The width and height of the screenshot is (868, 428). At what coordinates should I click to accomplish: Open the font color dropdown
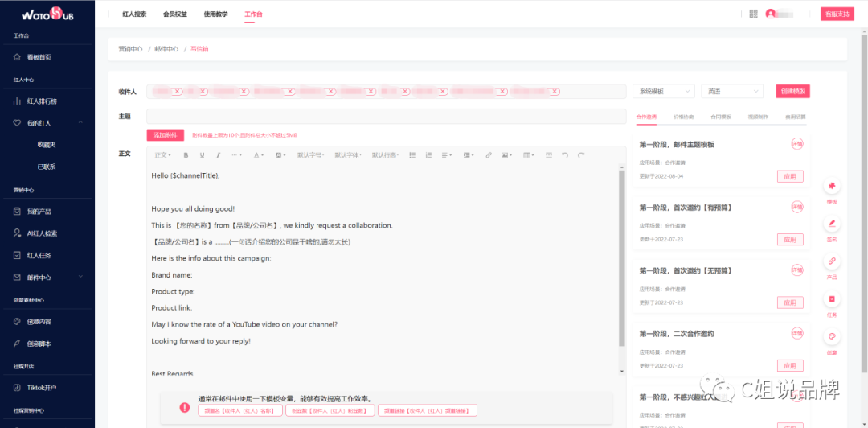click(259, 155)
